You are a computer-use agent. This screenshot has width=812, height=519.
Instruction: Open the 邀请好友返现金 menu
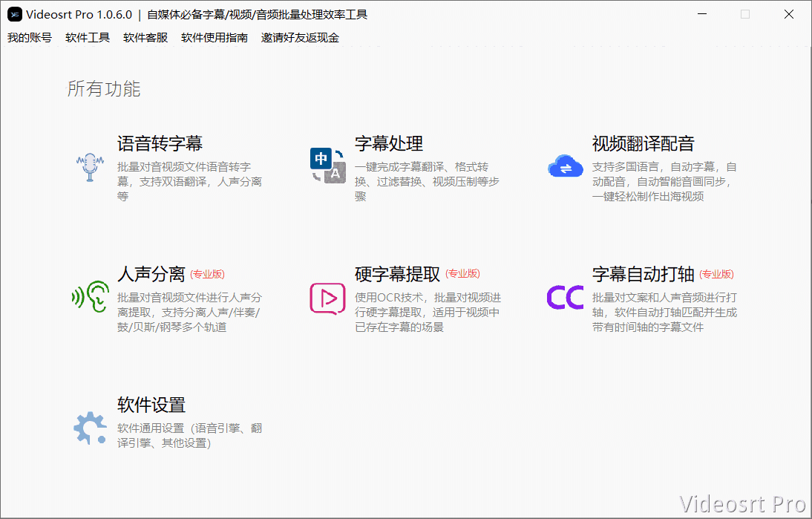click(300, 37)
